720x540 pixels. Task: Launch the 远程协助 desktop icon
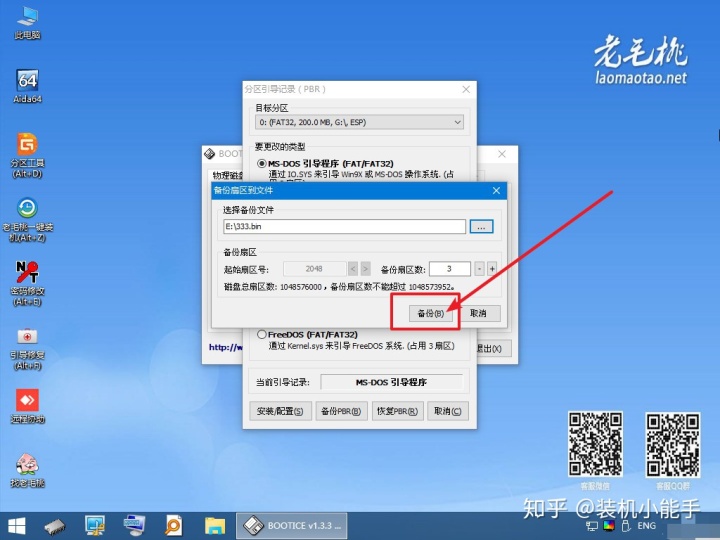[x=28, y=406]
